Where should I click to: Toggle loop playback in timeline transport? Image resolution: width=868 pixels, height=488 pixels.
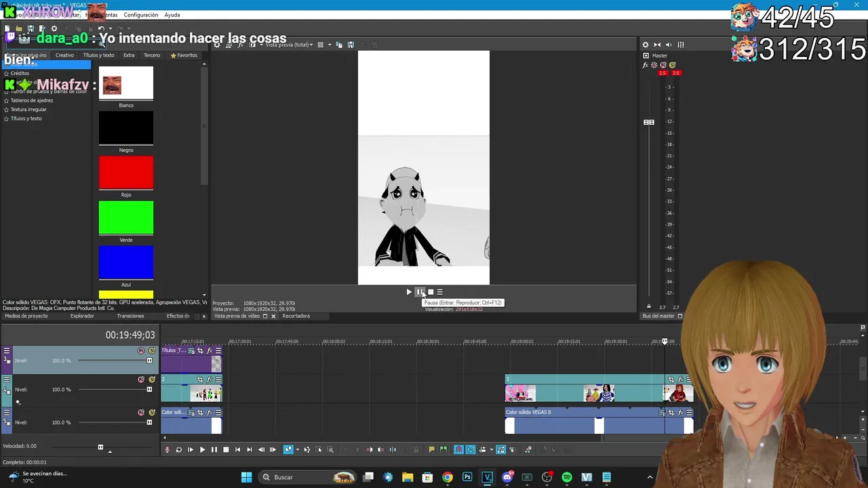coord(178,449)
